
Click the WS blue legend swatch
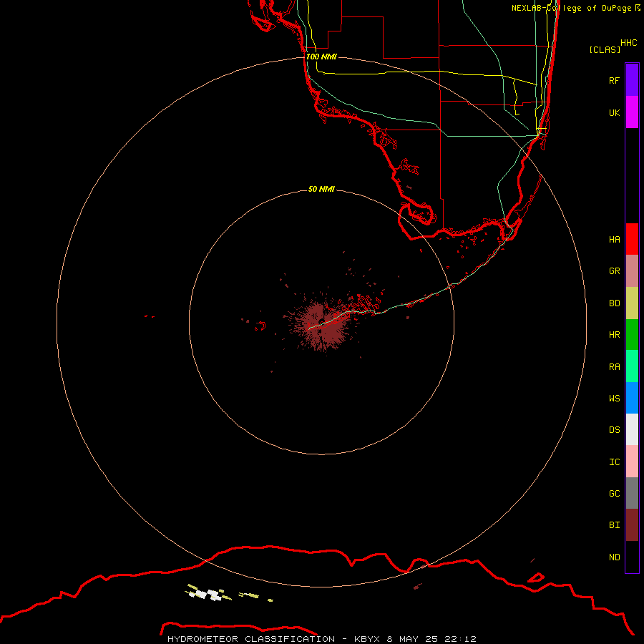pyautogui.click(x=632, y=398)
